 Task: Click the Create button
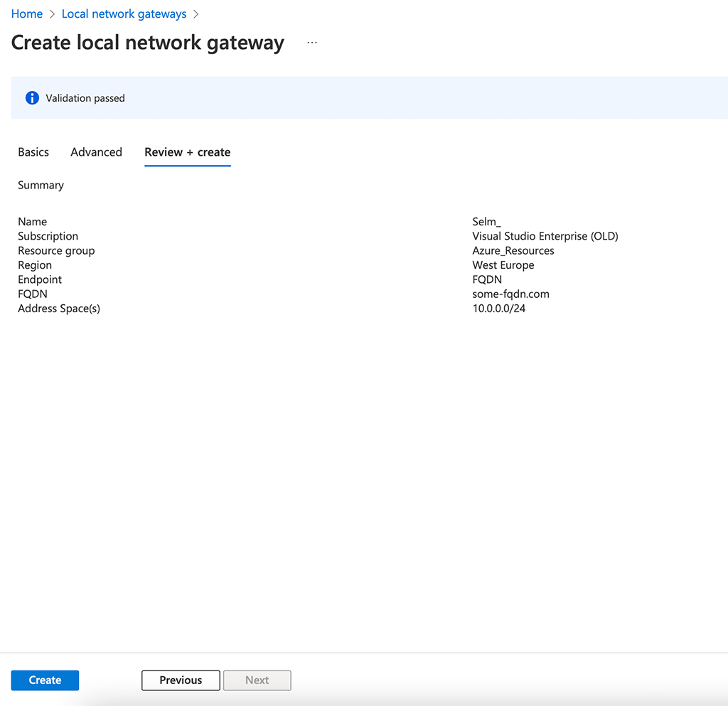click(44, 680)
